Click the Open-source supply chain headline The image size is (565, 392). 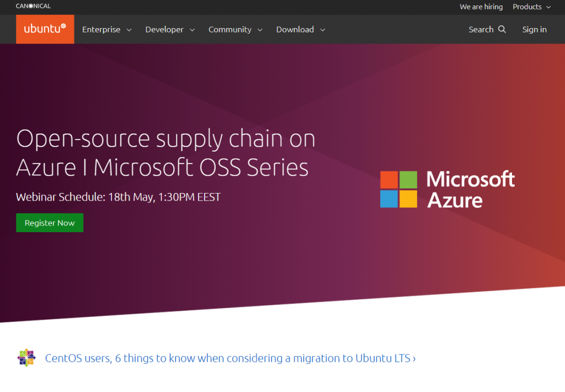coord(166,153)
